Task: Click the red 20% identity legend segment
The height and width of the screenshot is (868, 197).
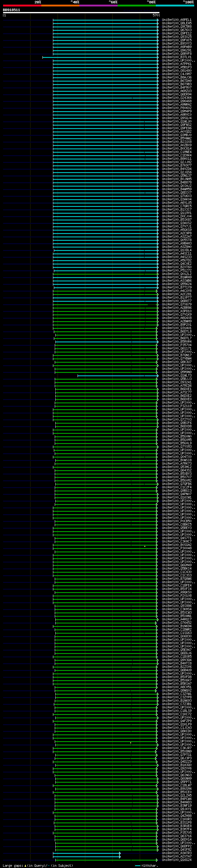Action: click(x=22, y=6)
